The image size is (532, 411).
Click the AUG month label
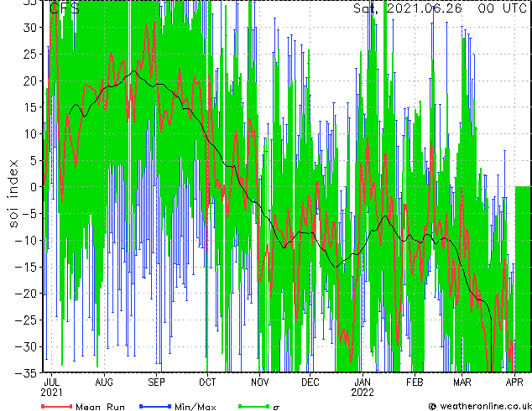click(104, 382)
